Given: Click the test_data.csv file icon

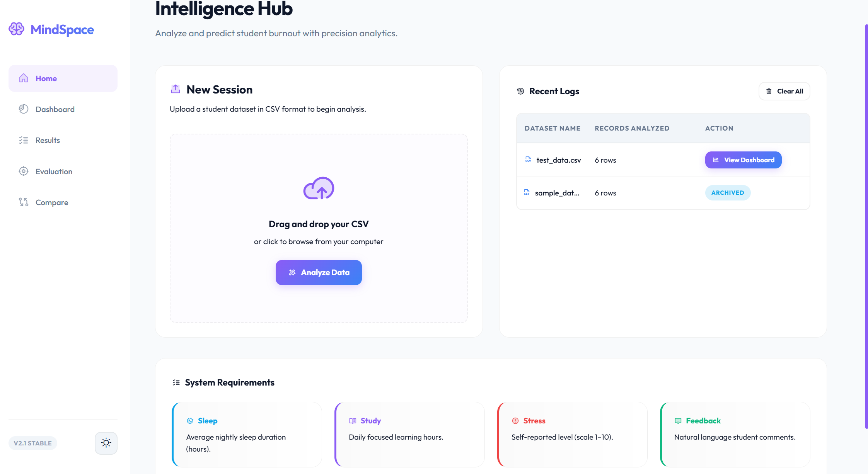Looking at the screenshot, I should [x=528, y=160].
